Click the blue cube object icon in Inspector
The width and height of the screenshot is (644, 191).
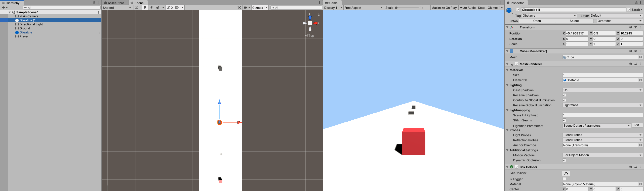(x=509, y=10)
